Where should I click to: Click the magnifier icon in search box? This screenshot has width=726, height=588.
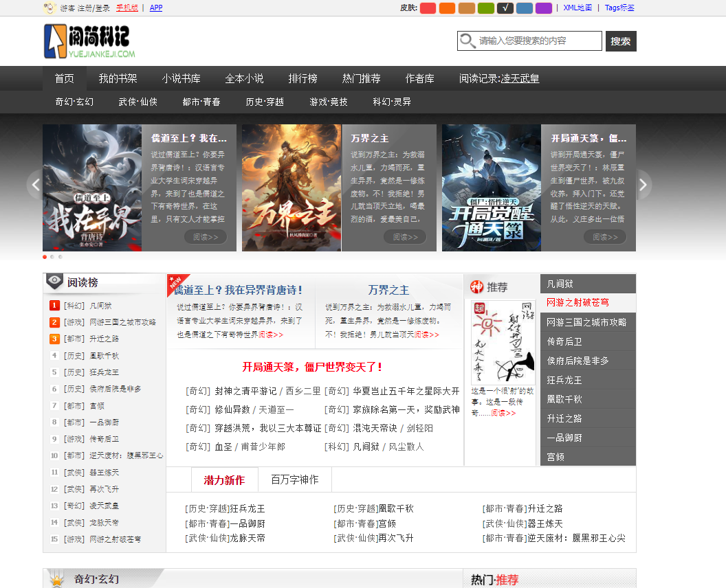(467, 41)
